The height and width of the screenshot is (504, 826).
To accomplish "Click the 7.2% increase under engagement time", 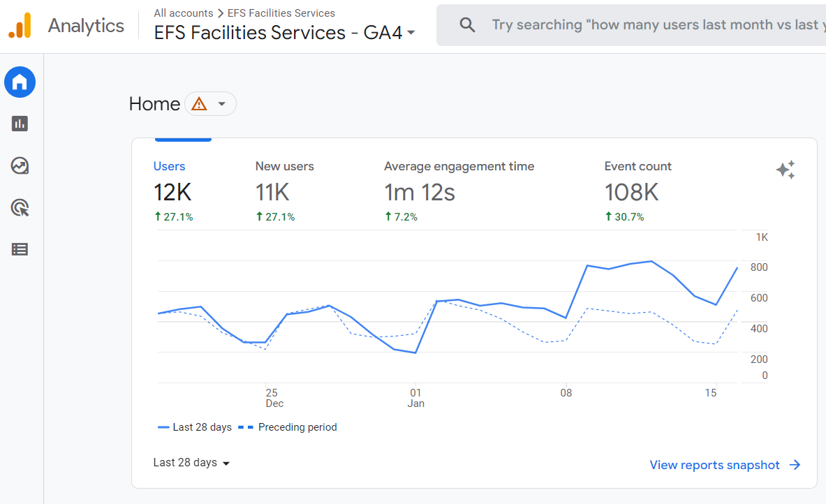I will [x=401, y=216].
